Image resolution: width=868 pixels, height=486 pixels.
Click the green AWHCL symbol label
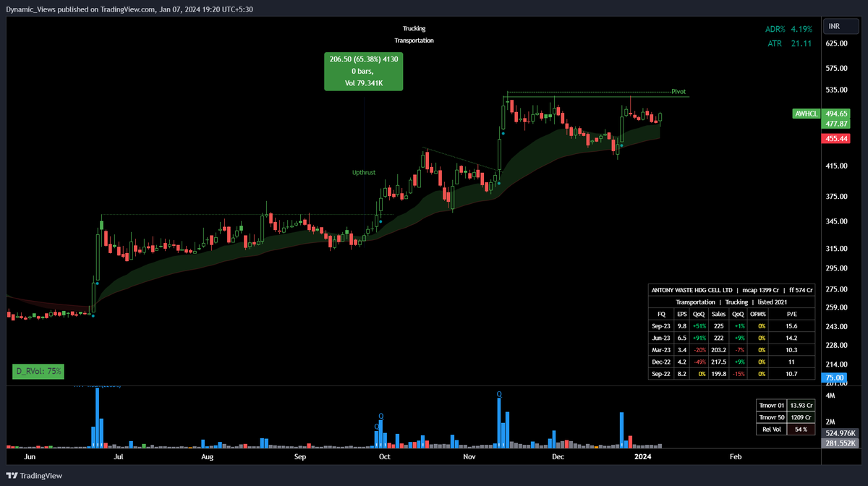pyautogui.click(x=806, y=114)
